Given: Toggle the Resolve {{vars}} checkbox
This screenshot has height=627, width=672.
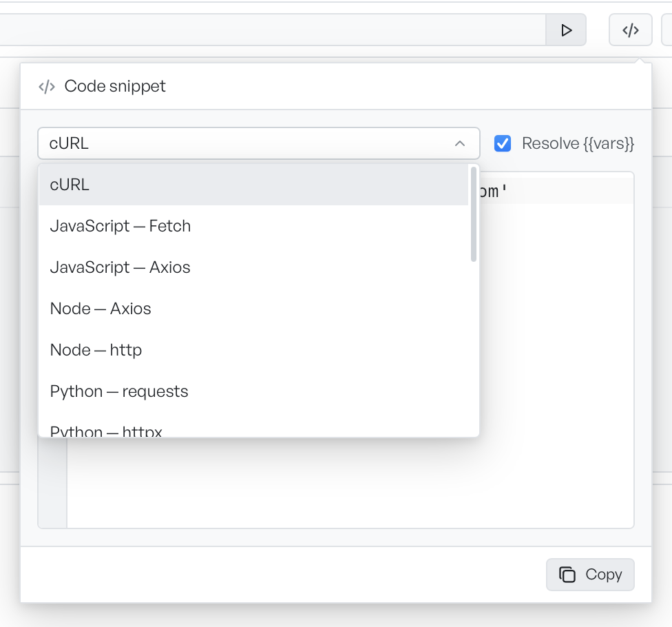Looking at the screenshot, I should tap(503, 143).
